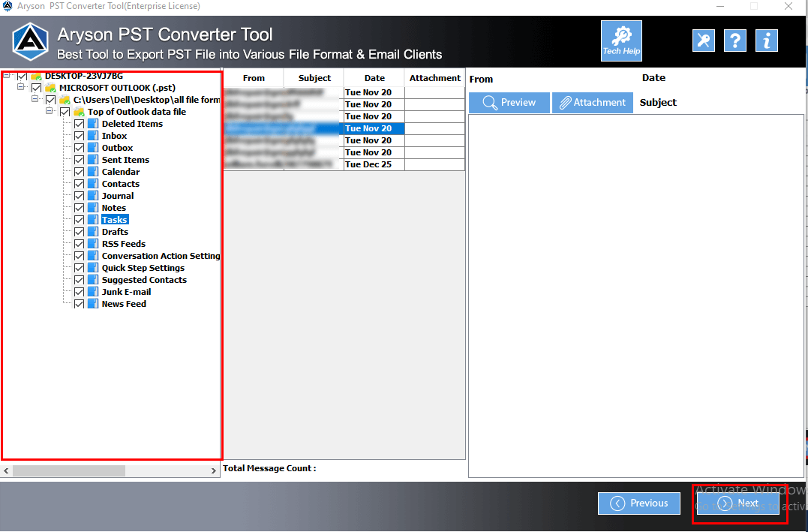Click the activation key icon
Screen dimensions: 808x532
click(x=703, y=41)
